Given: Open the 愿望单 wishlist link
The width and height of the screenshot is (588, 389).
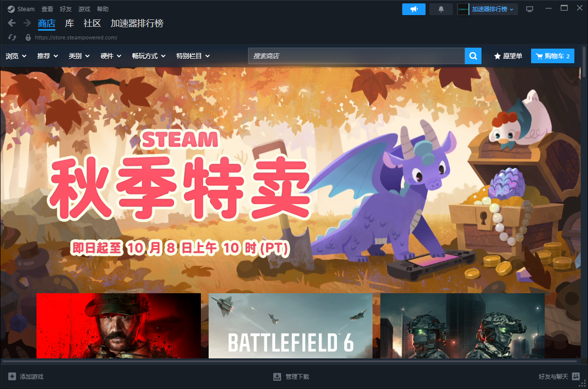Looking at the screenshot, I should click(508, 56).
